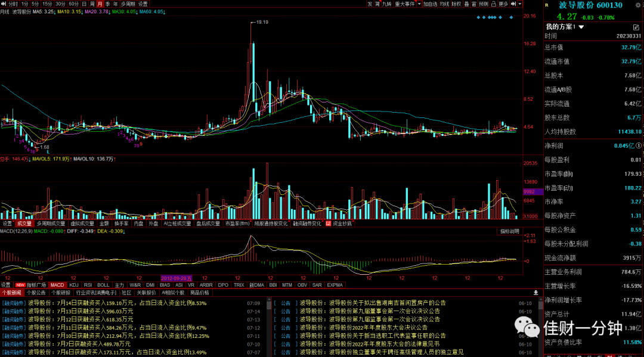The image size is (644, 357).
Task: Click the NEW badge on 指标广场
Action: [x=20, y=285]
